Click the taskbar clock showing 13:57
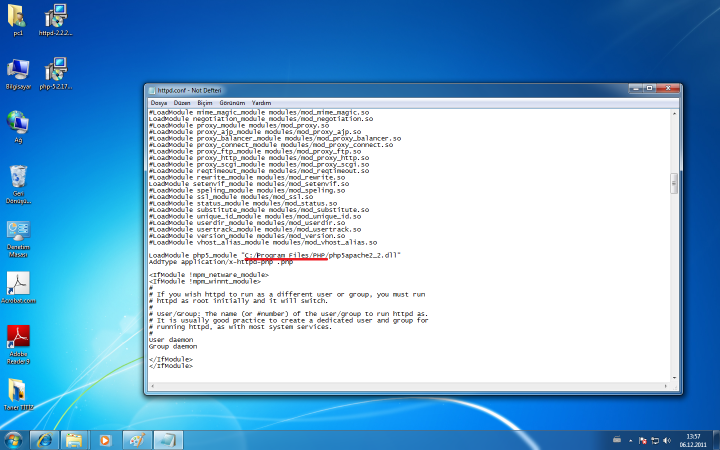The image size is (720, 450). [693, 439]
